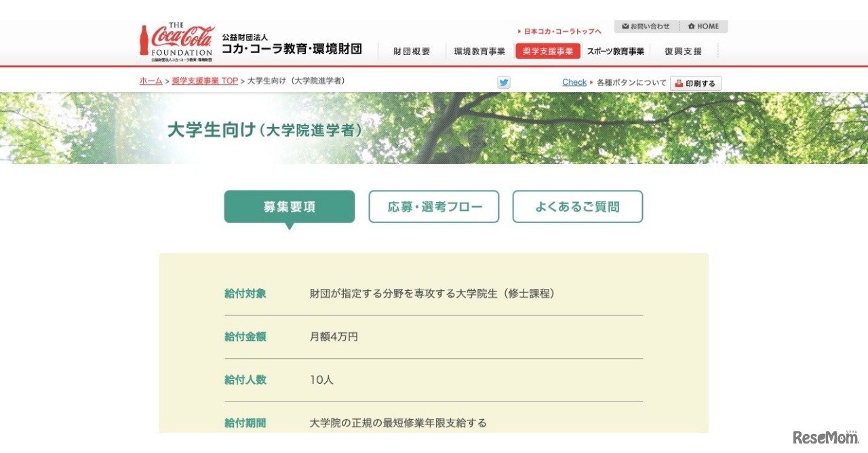Click the house HOME icon
This screenshot has height=453, width=868.
click(691, 26)
